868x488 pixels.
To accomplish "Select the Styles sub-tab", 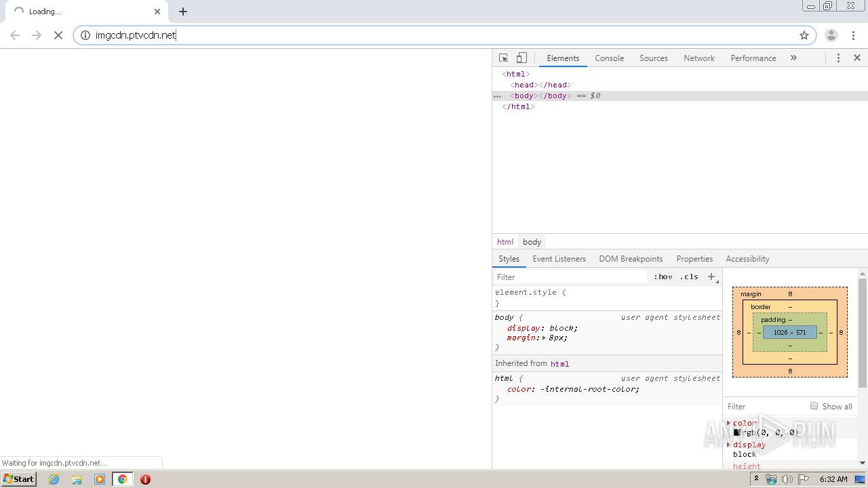I will [509, 259].
